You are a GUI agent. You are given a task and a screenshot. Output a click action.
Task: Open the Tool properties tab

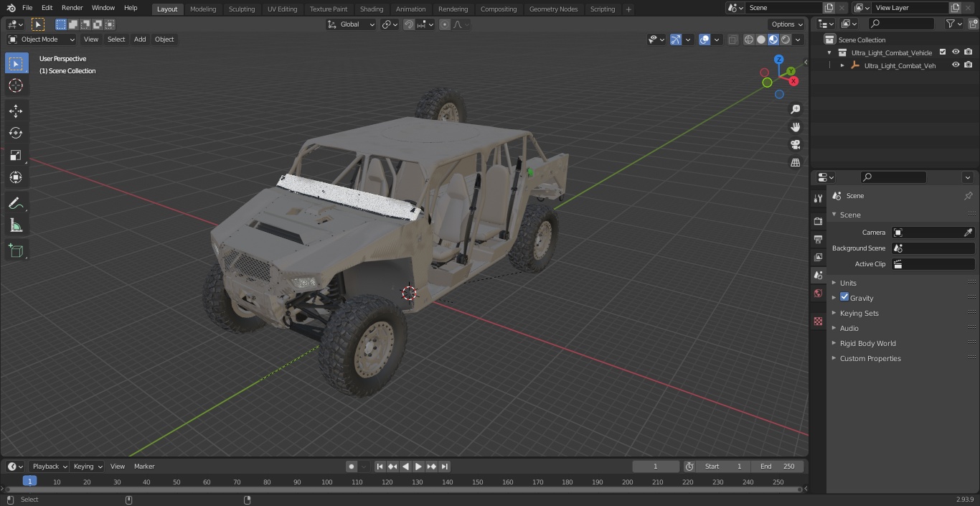pyautogui.click(x=818, y=199)
